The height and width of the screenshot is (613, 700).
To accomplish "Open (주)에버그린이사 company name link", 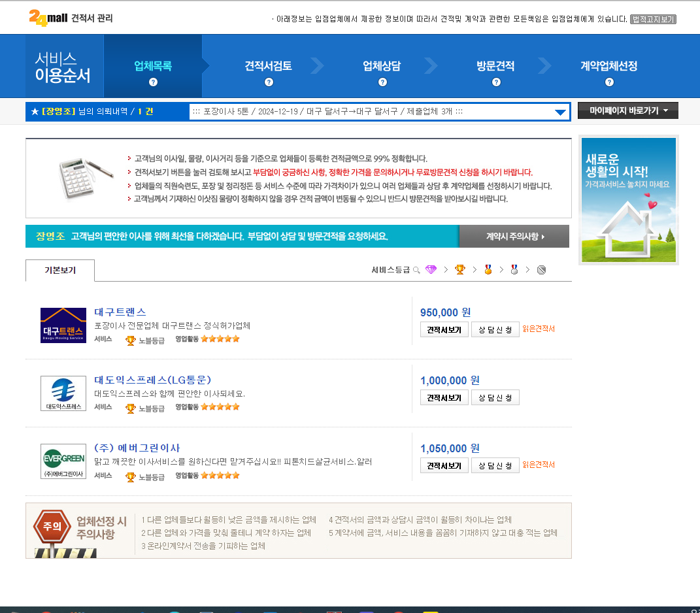I will click(x=137, y=448).
